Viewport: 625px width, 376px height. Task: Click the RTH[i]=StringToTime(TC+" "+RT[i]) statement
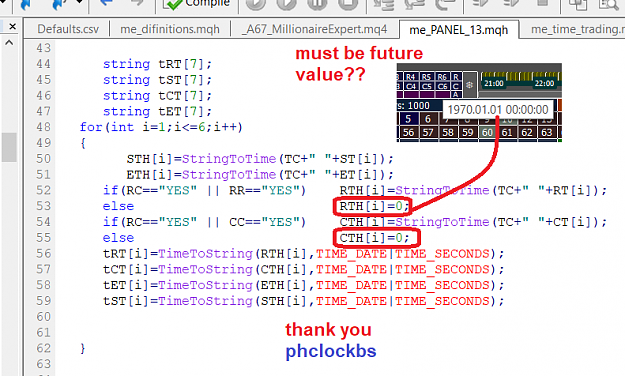[x=473, y=190]
